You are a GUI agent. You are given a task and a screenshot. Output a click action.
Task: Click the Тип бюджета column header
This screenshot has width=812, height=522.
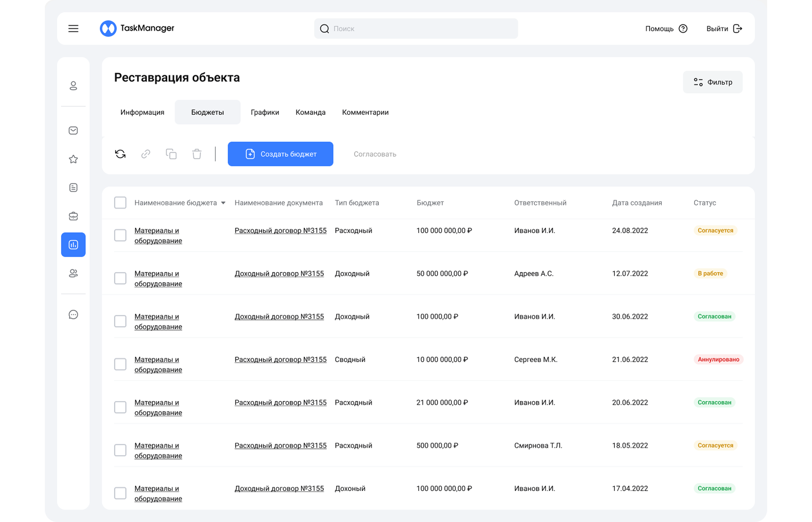point(356,203)
